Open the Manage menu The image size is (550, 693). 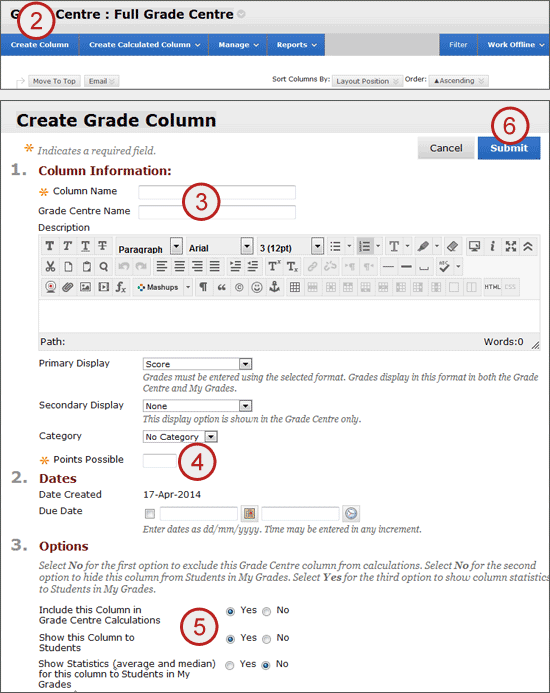point(238,45)
